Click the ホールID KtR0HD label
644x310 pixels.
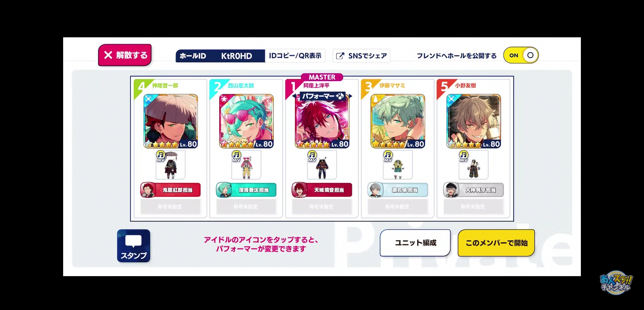point(220,56)
